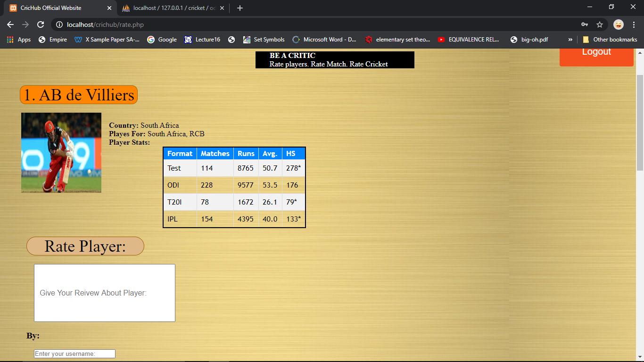
Task: Click the address bar URL
Action: [105, 25]
